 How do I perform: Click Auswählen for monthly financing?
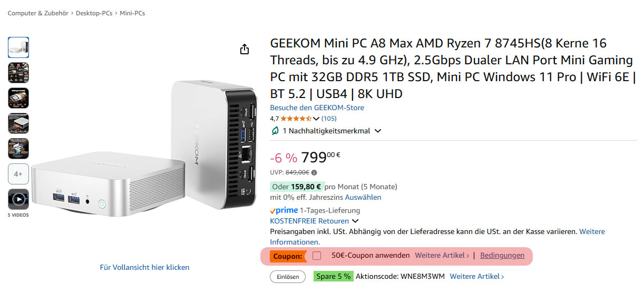pyautogui.click(x=363, y=197)
